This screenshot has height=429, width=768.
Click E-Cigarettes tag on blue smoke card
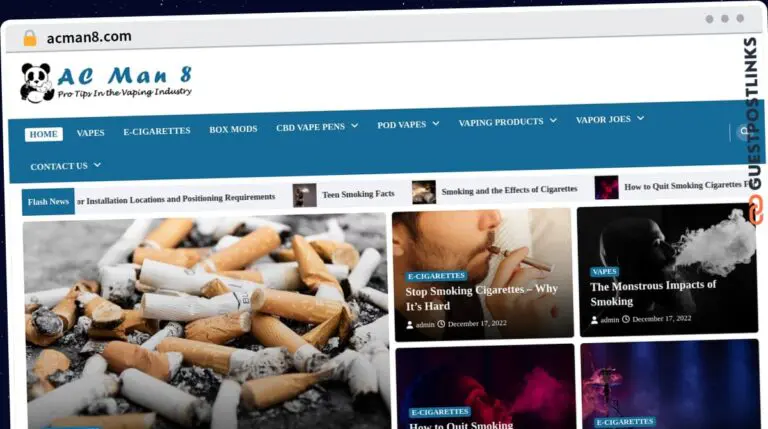[624, 422]
